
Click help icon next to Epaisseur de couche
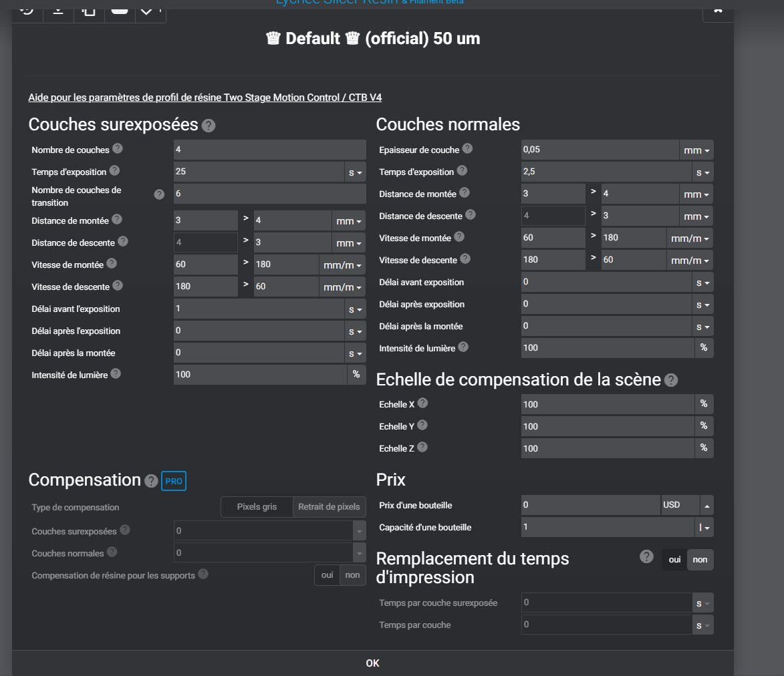467,149
